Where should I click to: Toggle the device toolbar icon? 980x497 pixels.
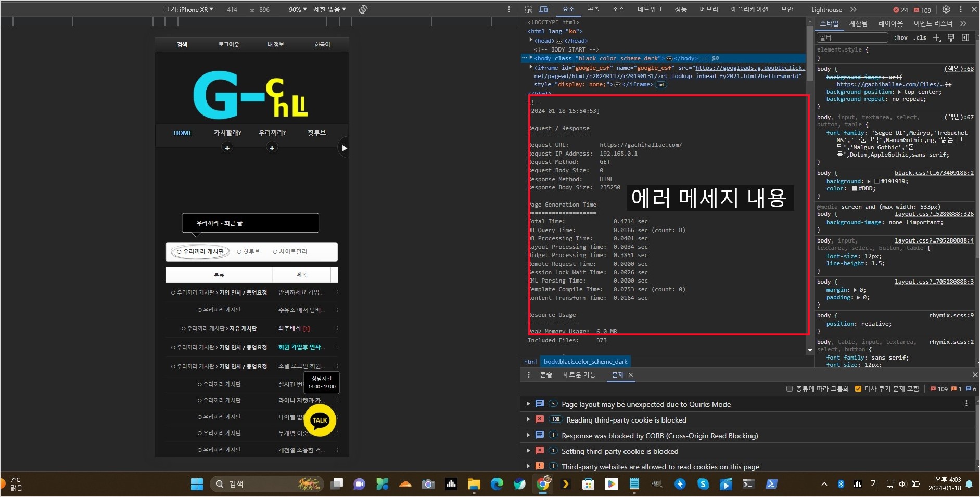(543, 9)
